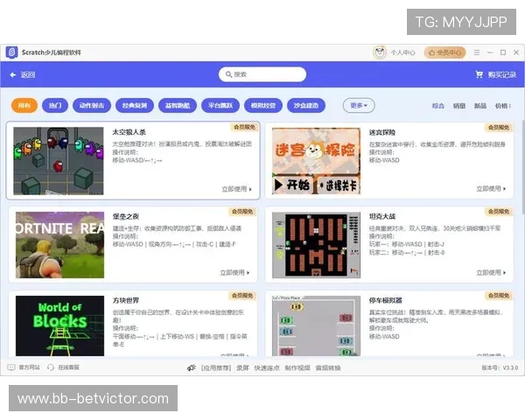Click 会员限免 badge on 停车模拟器 card
The height and width of the screenshot is (420, 525).
pos(499,296)
